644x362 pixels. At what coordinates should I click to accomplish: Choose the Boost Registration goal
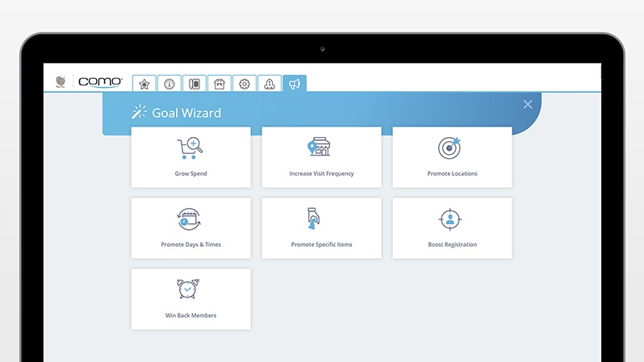[x=452, y=228]
